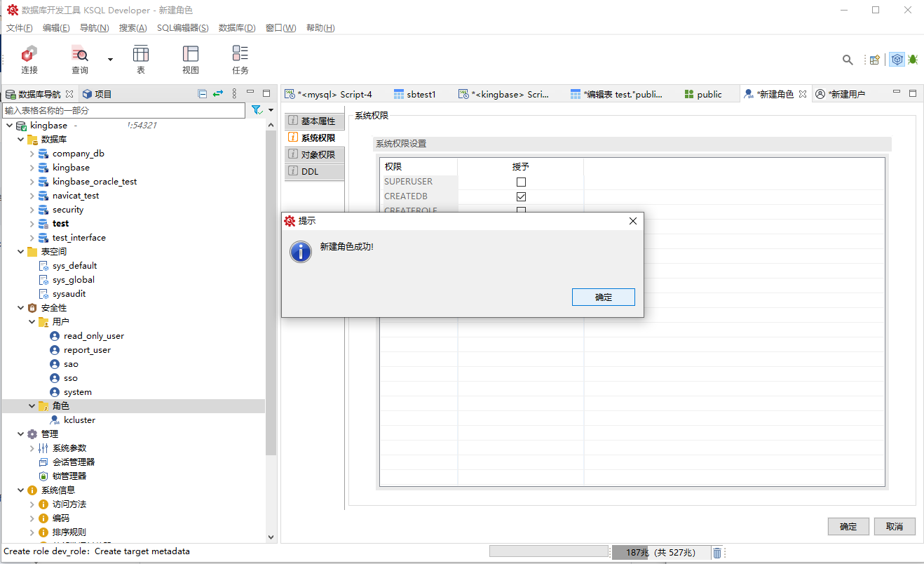Expand the company_db database node
Image resolution: width=924 pixels, height=564 pixels.
coord(32,154)
